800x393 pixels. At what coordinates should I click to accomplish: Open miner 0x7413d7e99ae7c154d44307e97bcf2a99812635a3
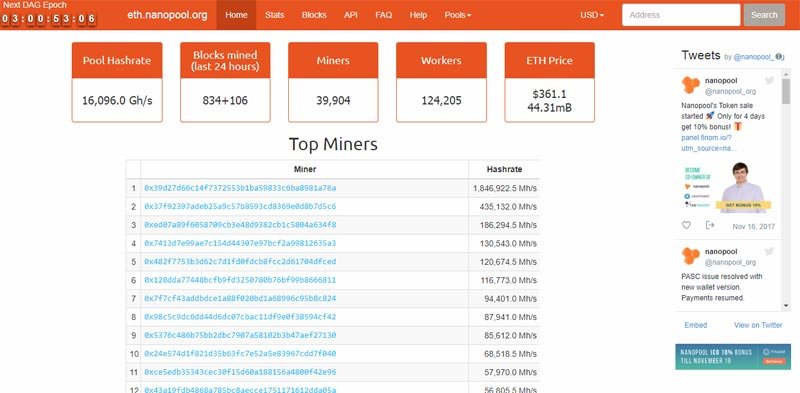point(240,243)
